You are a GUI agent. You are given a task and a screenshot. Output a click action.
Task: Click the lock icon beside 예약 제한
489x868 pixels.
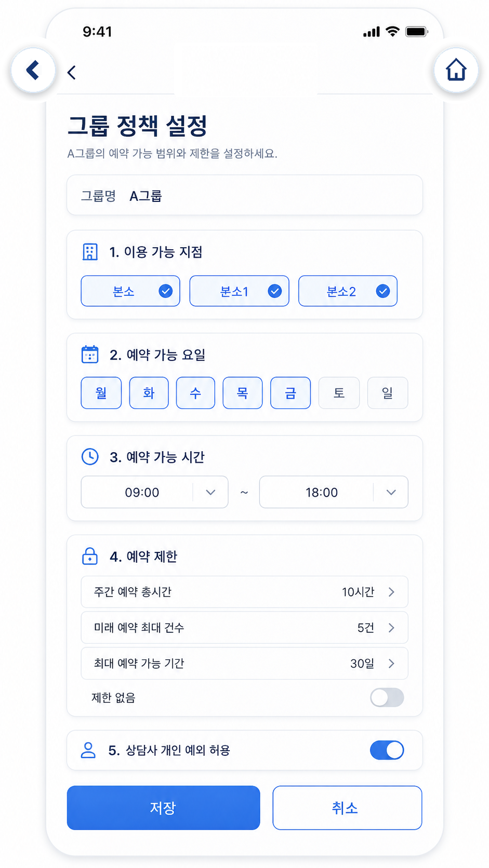pyautogui.click(x=90, y=556)
